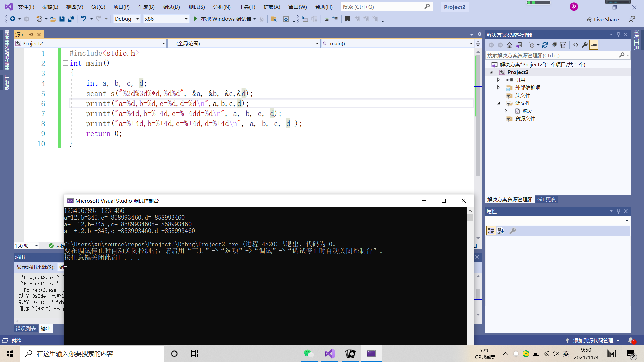This screenshot has width=644, height=362.
Task: Toggle the Categorized view in Properties panel
Action: click(x=491, y=231)
